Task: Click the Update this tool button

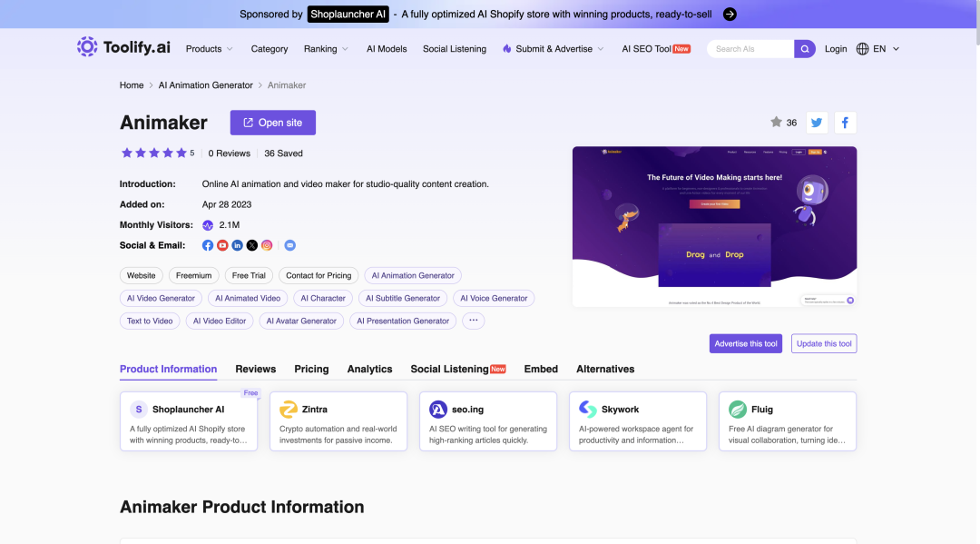Action: click(824, 343)
